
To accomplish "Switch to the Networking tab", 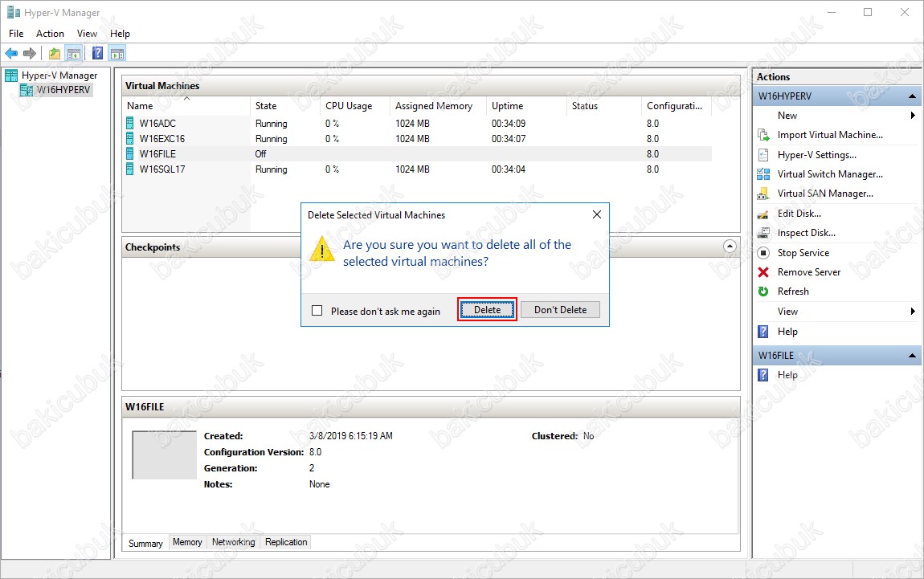I will click(233, 542).
